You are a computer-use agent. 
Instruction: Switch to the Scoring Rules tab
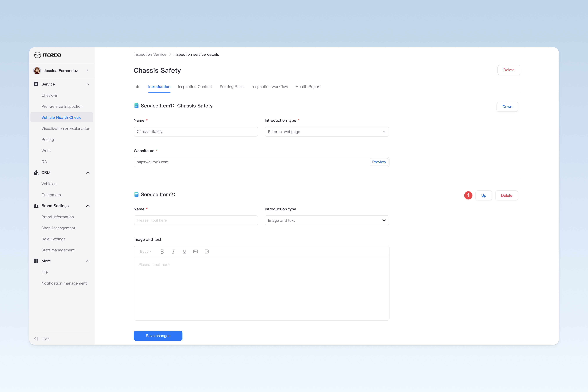[x=232, y=87]
